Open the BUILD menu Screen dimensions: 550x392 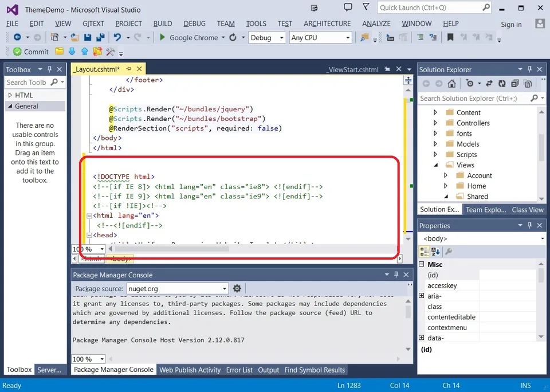(x=163, y=23)
